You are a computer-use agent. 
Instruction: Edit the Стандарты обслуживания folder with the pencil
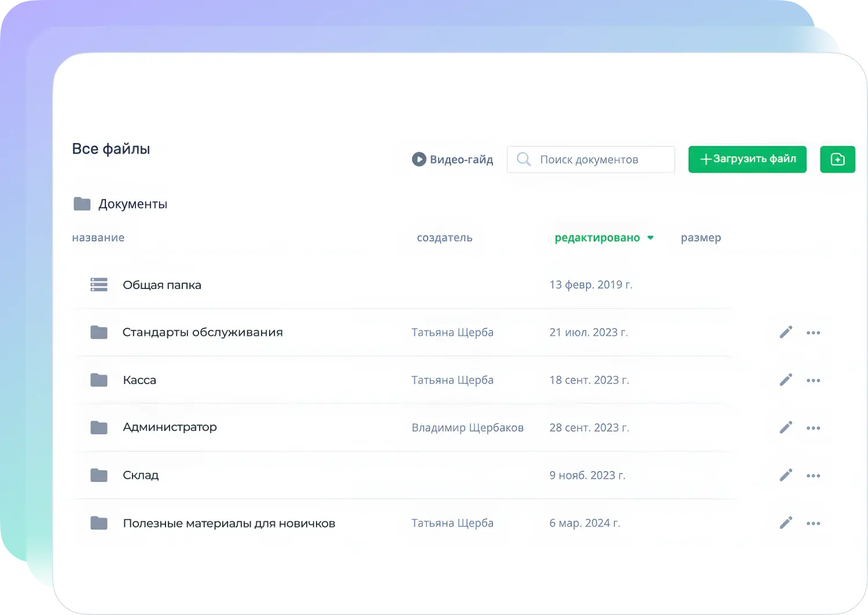coord(786,332)
